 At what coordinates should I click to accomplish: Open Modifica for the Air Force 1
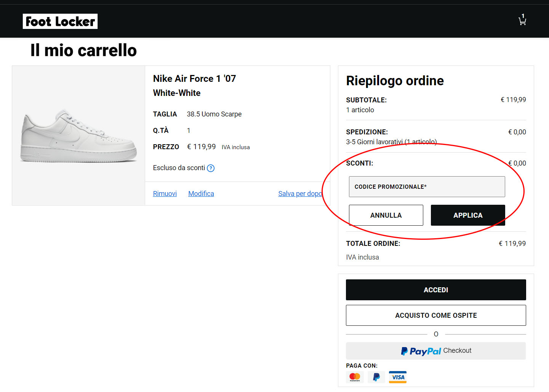(x=201, y=193)
